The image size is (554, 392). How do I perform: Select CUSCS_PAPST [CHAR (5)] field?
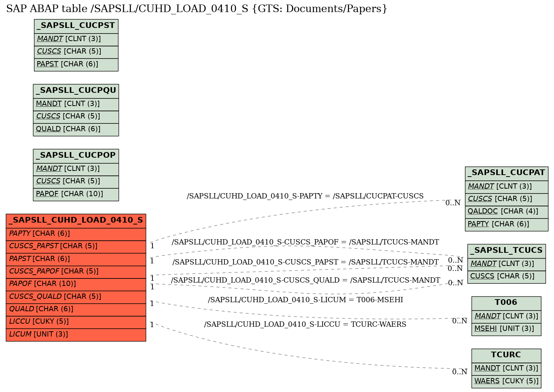pyautogui.click(x=76, y=247)
